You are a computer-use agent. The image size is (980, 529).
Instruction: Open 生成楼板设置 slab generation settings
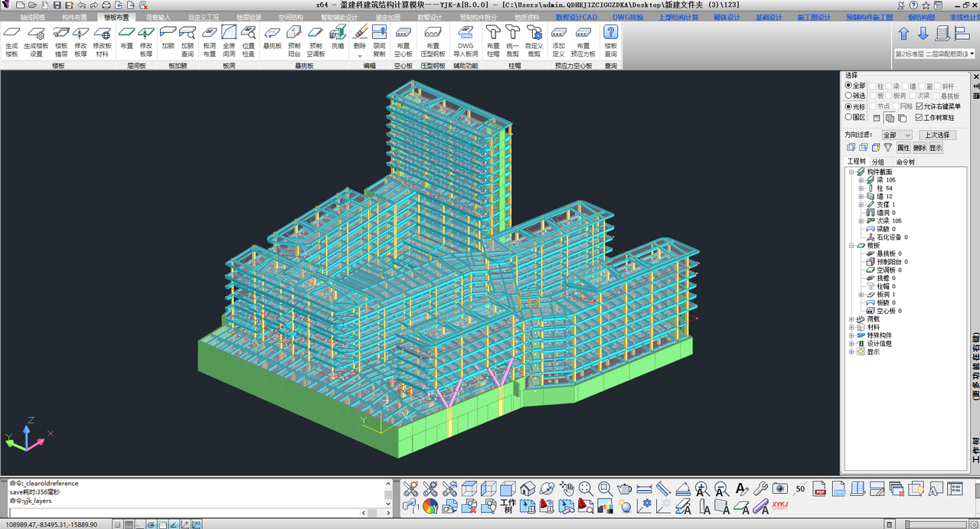pyautogui.click(x=36, y=41)
